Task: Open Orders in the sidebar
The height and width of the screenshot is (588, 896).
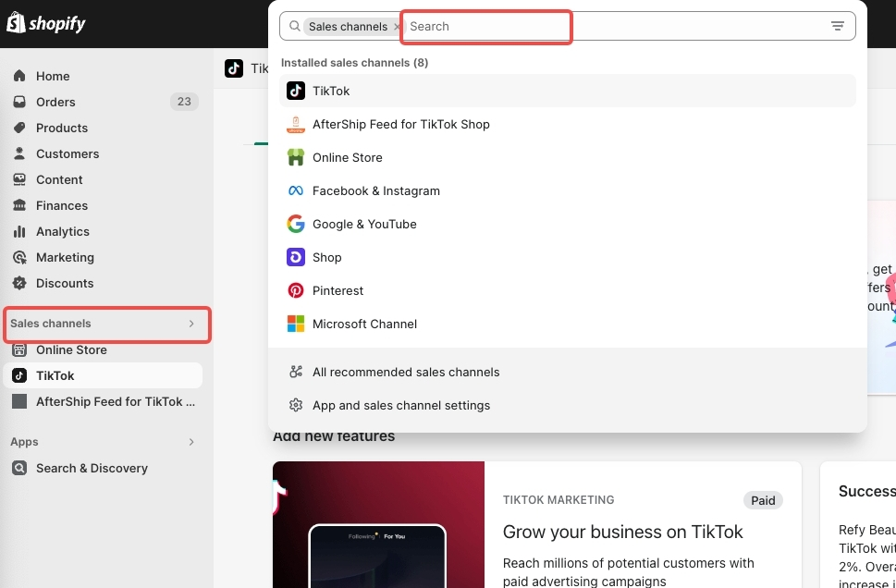Action: coord(55,102)
